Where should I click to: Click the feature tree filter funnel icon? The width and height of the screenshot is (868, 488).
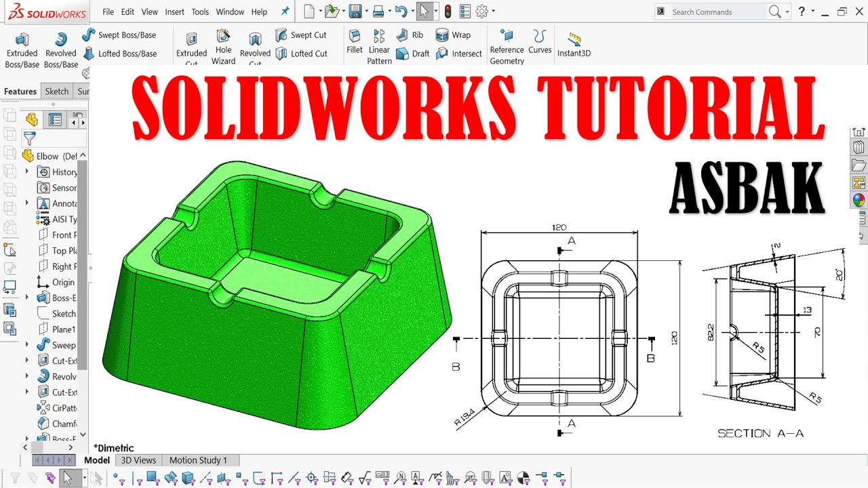[x=30, y=138]
